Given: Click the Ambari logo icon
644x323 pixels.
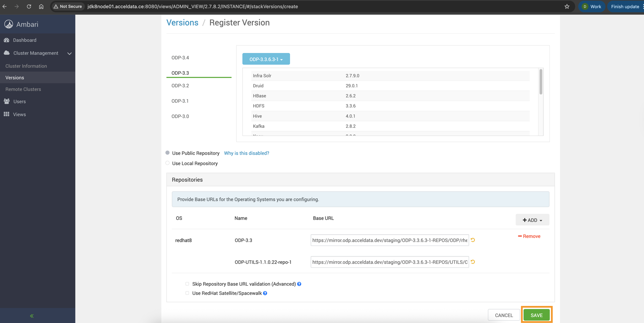Looking at the screenshot, I should point(9,24).
